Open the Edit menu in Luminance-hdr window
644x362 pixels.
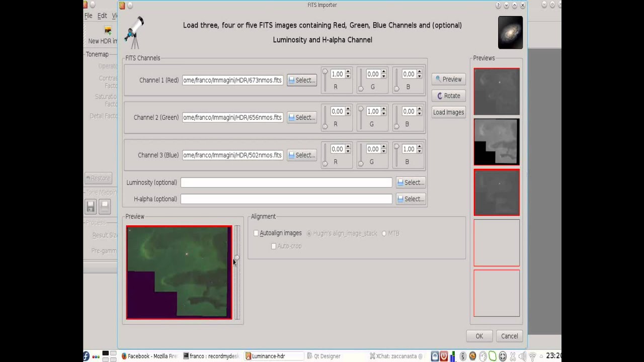click(102, 16)
